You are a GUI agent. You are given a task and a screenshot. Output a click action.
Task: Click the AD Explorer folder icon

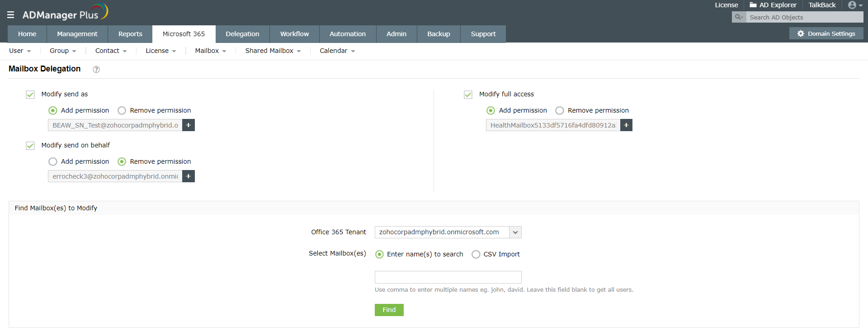click(x=753, y=5)
